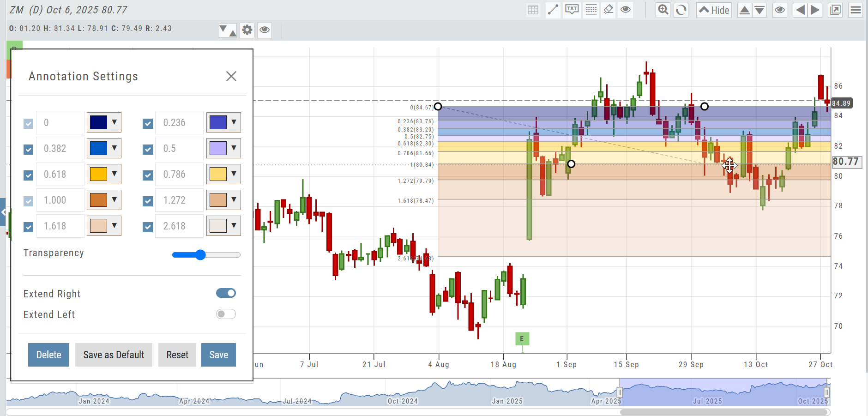Select the trend line drawing tool

(553, 10)
